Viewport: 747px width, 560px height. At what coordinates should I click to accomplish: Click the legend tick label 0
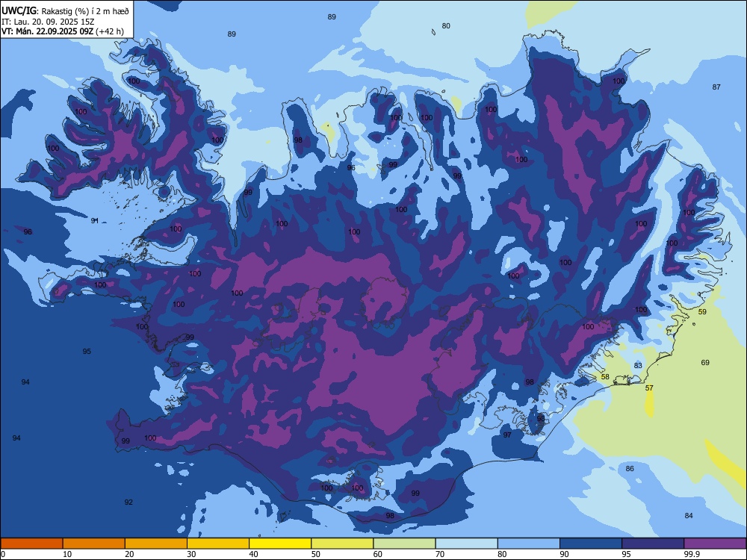point(3,554)
